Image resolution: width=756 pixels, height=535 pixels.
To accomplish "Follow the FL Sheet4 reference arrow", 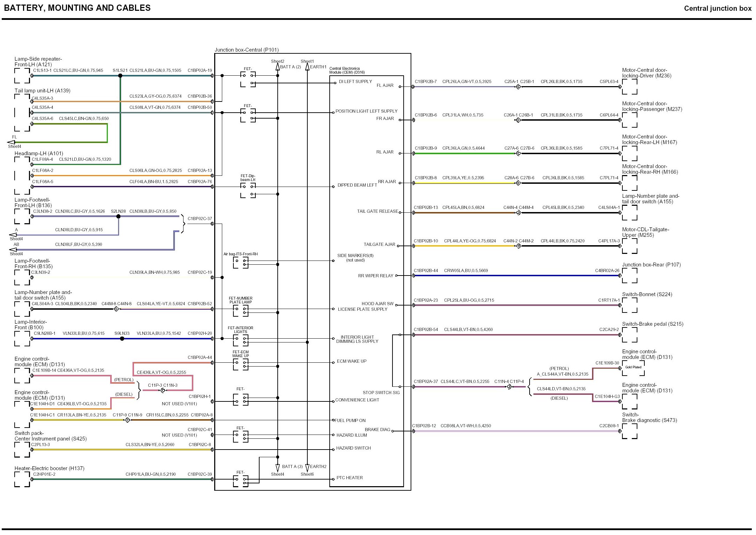I will click(x=12, y=142).
